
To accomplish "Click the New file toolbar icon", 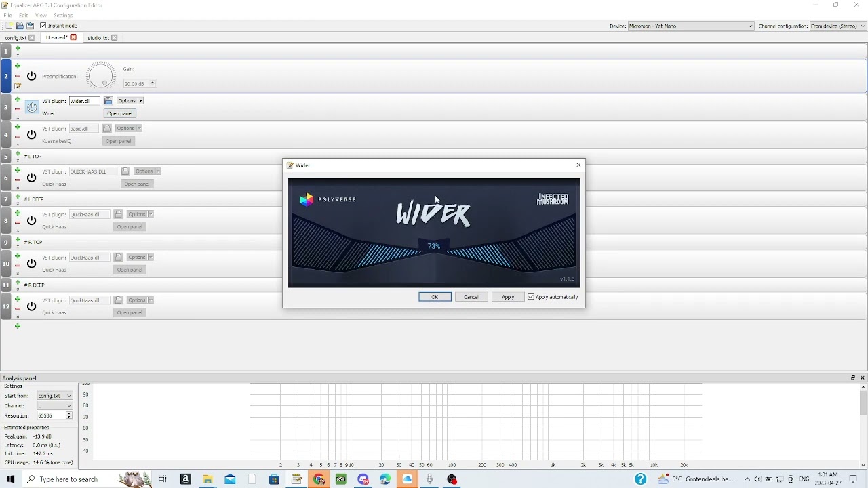I will (x=9, y=26).
